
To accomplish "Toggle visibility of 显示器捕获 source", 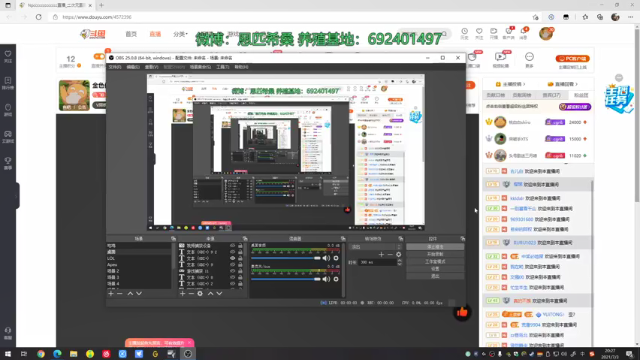I will [233, 271].
